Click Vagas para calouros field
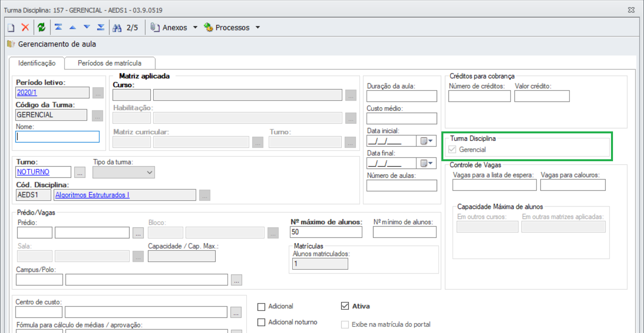This screenshot has height=333, width=644. [x=573, y=185]
